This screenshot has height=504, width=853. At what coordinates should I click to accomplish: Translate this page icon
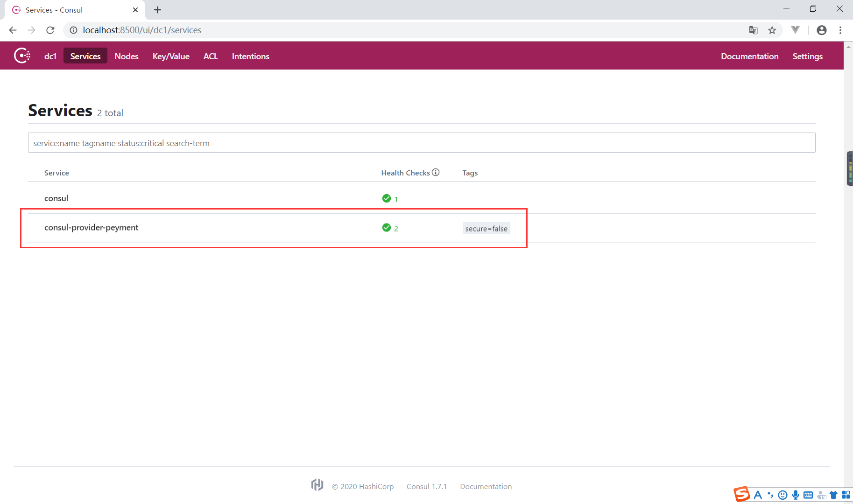pyautogui.click(x=753, y=30)
